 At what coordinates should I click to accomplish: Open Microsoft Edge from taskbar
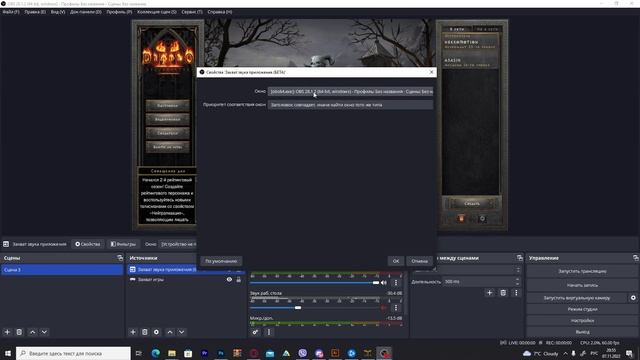(156, 353)
